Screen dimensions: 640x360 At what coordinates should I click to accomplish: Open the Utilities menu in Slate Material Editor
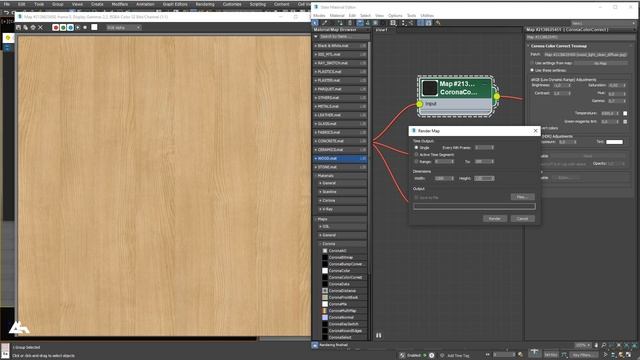tap(427, 16)
